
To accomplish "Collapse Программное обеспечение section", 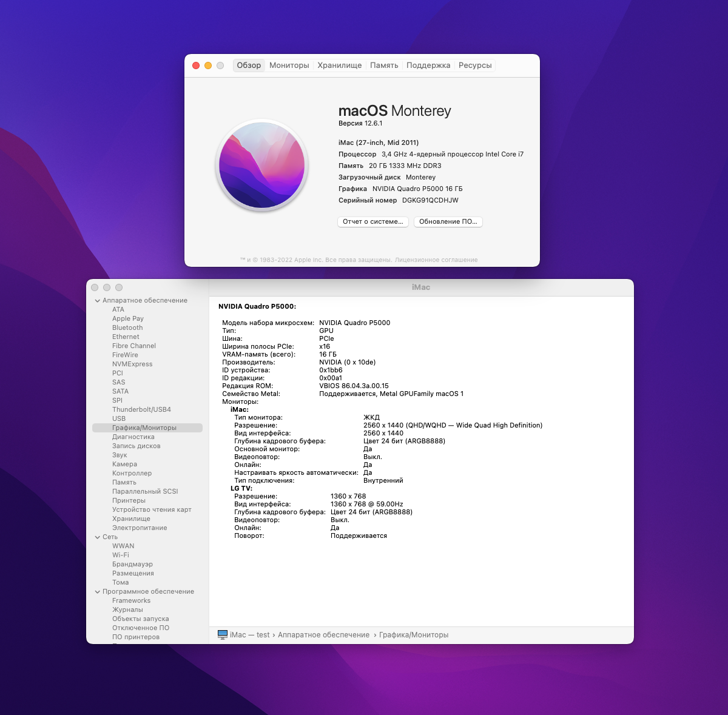I will click(97, 592).
